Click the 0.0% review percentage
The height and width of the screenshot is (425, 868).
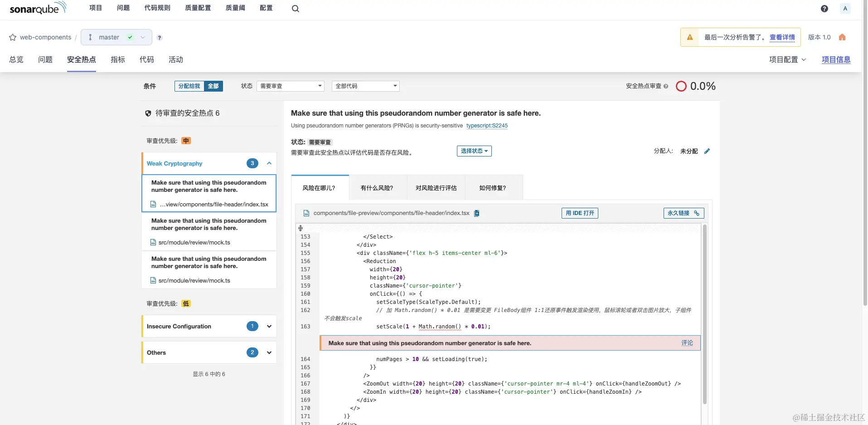703,86
